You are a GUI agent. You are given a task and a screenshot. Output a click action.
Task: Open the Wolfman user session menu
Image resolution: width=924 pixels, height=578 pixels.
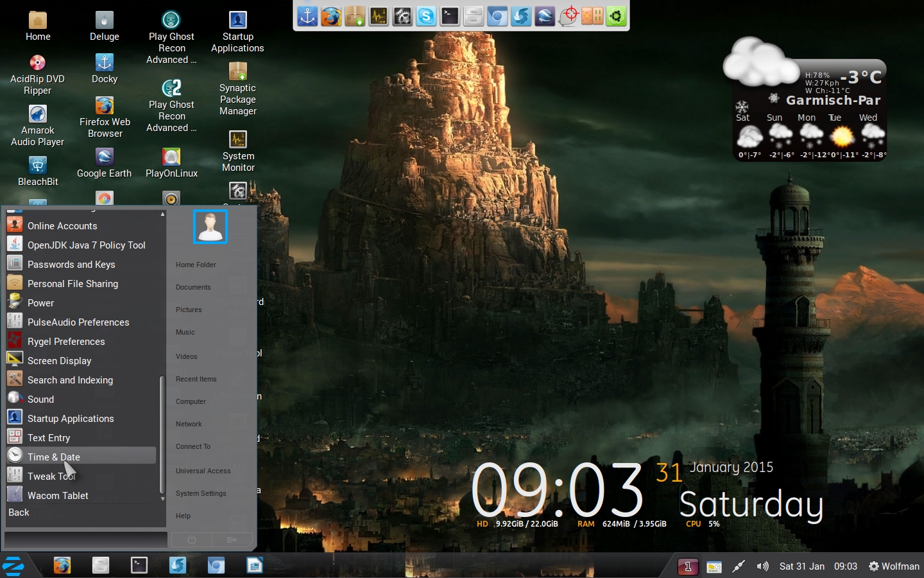894,566
